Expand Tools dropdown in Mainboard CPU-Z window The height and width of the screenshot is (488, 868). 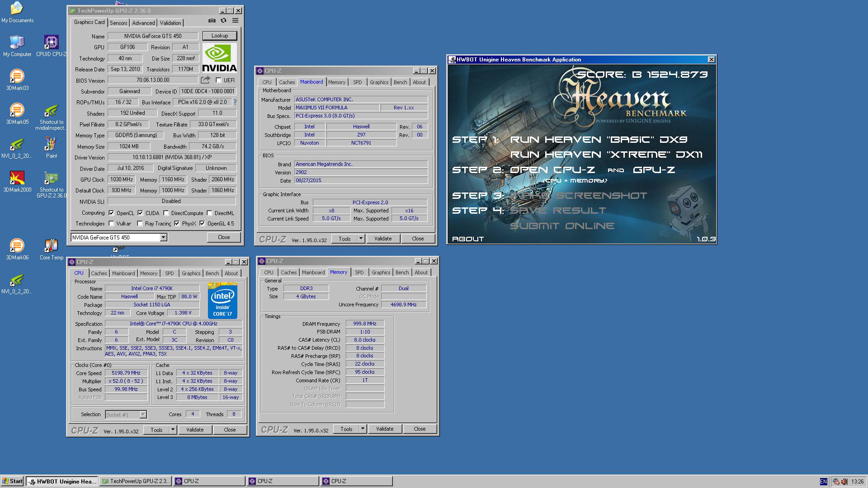tap(361, 239)
